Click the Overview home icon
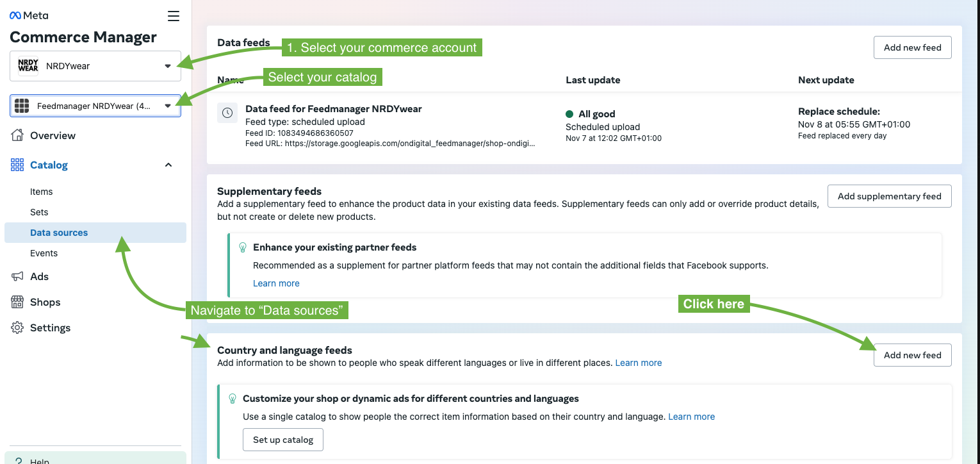Viewport: 980px width, 464px height. [17, 135]
